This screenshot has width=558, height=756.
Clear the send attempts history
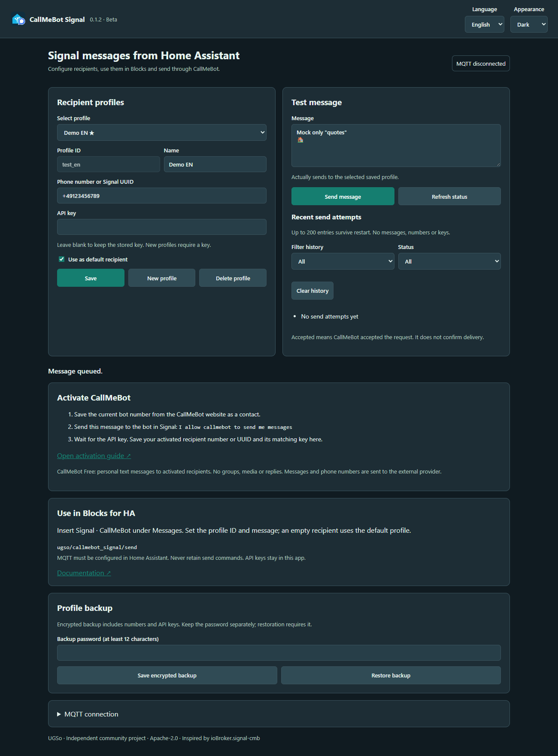[312, 291]
